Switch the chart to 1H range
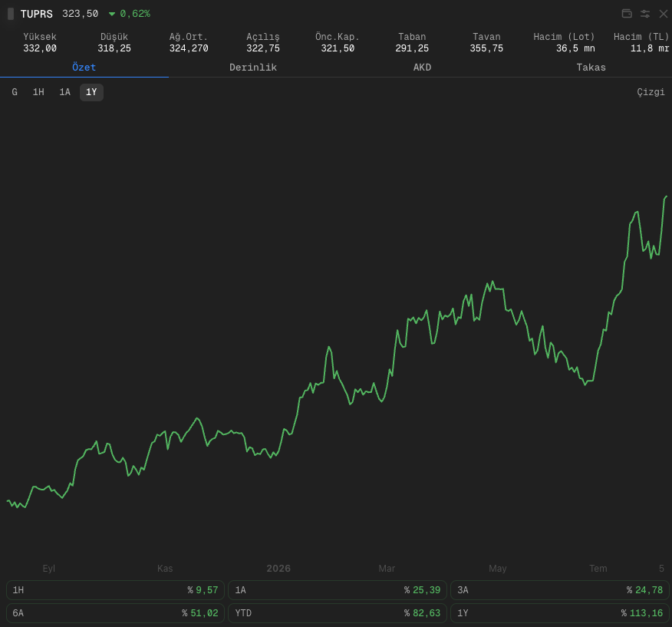672x627 pixels. click(38, 92)
